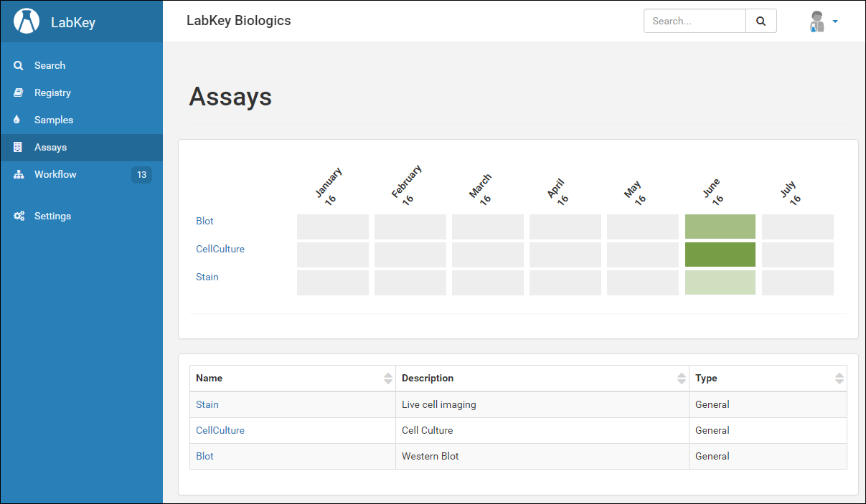
Task: Click the 'February 16' heatmap column label
Action: point(408,185)
